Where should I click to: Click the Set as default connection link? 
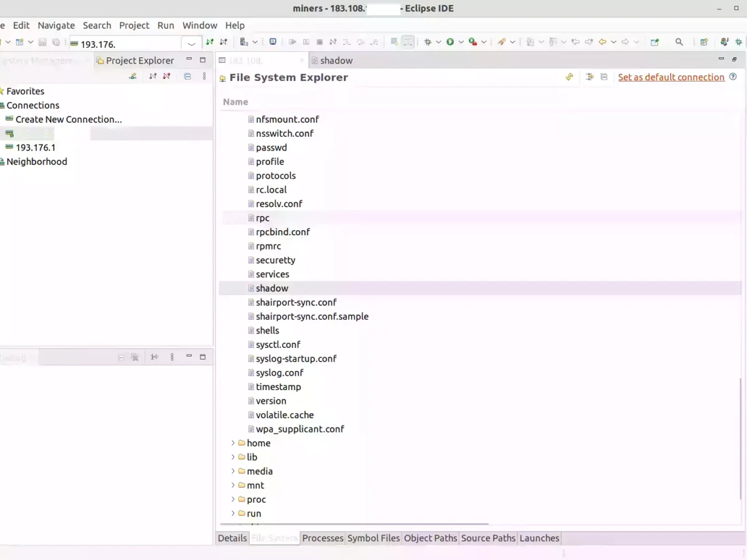pyautogui.click(x=671, y=77)
